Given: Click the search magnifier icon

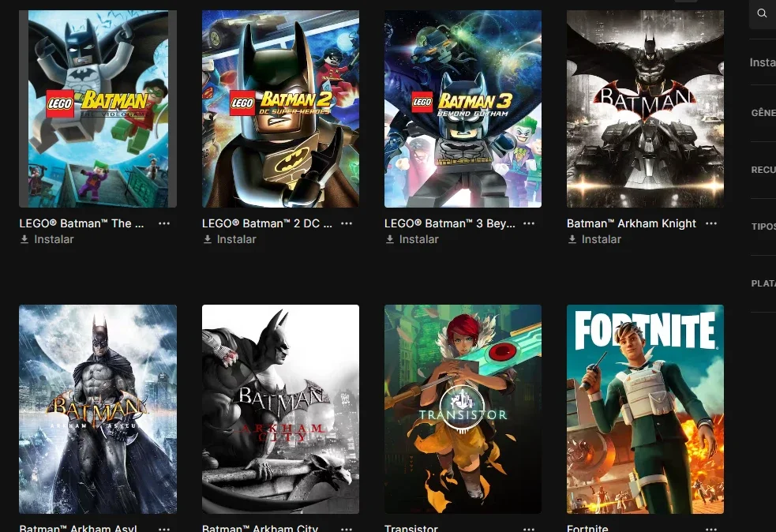Looking at the screenshot, I should [762, 13].
